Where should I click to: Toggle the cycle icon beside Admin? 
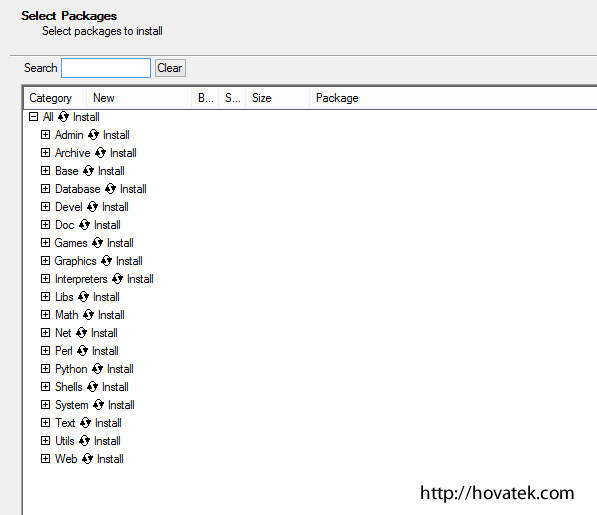(x=93, y=135)
